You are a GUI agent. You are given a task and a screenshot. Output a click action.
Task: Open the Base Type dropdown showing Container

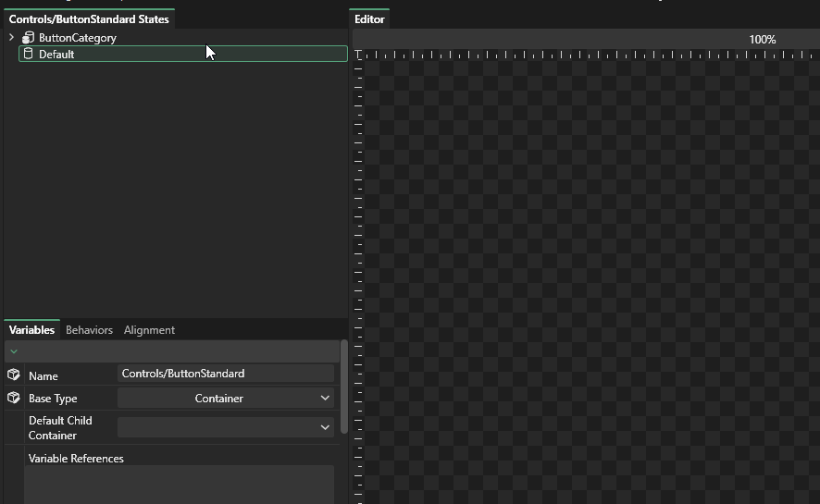[225, 398]
